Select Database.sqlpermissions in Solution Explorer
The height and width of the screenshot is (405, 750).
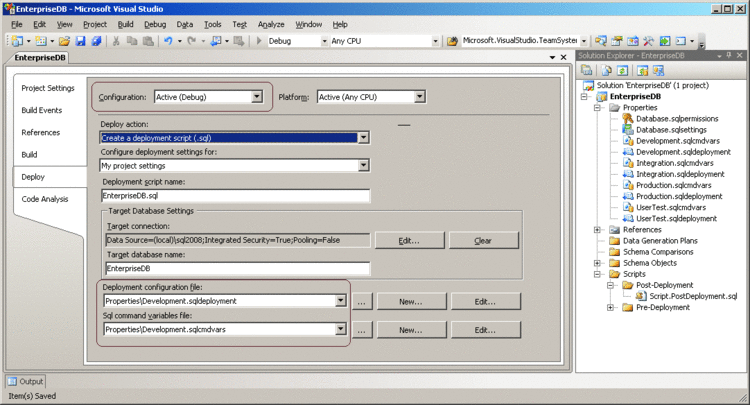coord(677,119)
